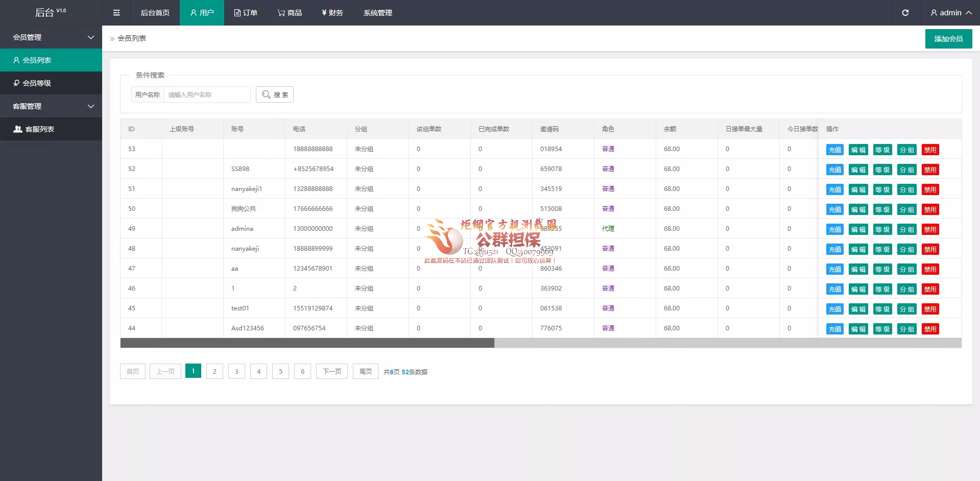The image size is (980, 481).
Task: Open the 商品 top menu
Action: [x=290, y=13]
